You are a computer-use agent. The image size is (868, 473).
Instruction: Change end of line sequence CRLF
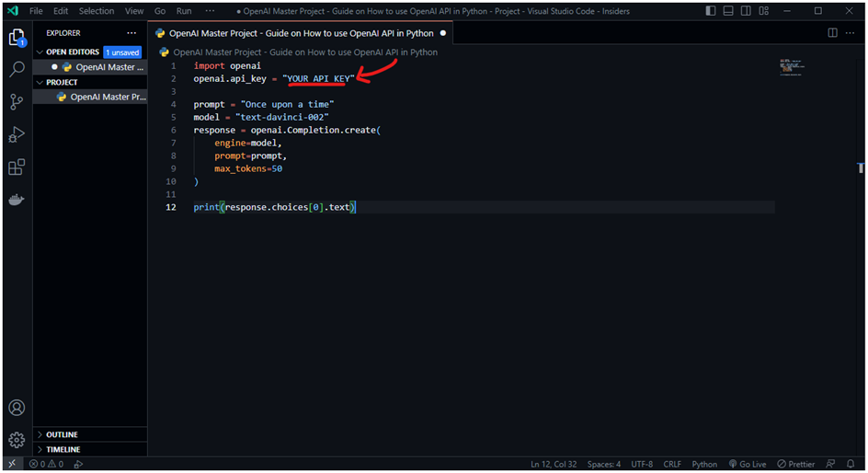click(672, 464)
